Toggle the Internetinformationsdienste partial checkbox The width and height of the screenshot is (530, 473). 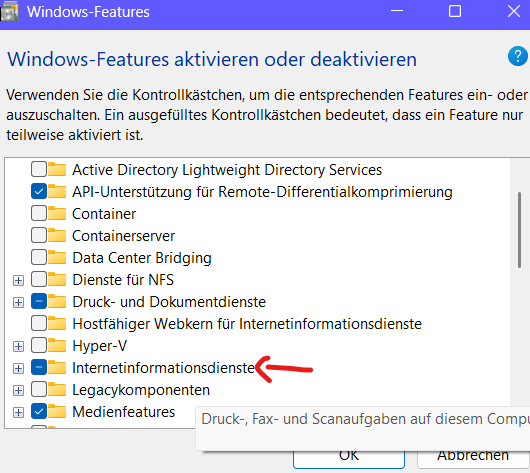39,368
